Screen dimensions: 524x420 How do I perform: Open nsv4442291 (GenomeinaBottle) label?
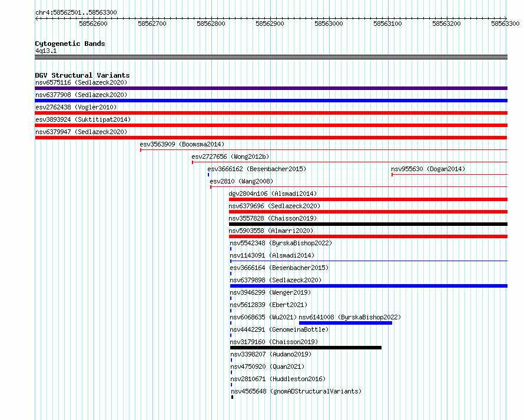tap(279, 329)
